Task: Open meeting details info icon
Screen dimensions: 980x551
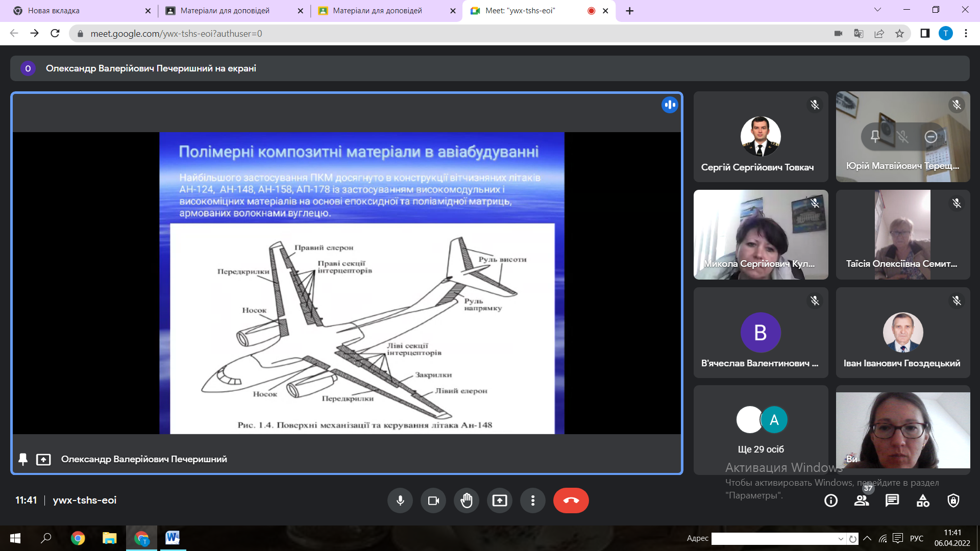Action: [831, 500]
